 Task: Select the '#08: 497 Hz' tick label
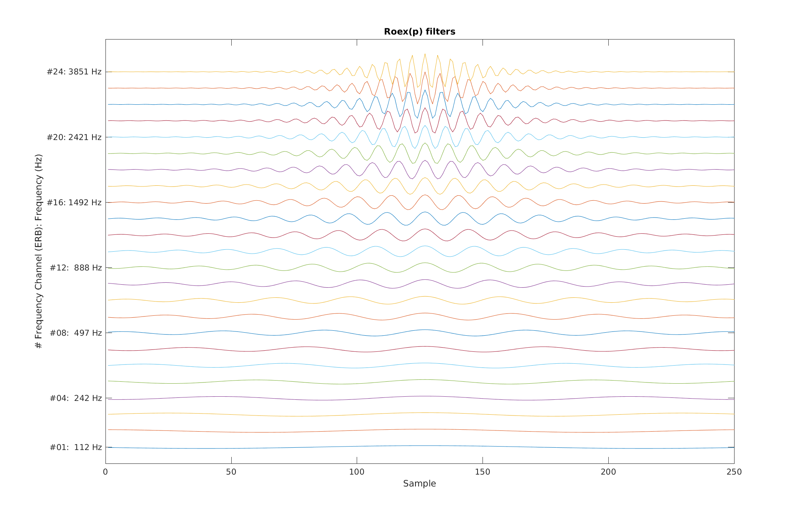point(76,333)
